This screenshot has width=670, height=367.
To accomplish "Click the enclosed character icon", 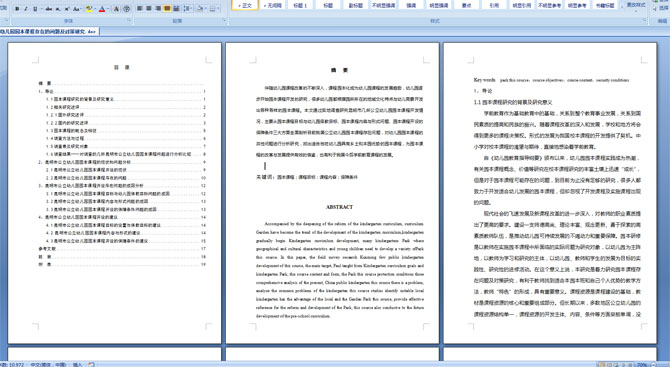I will [x=126, y=9].
